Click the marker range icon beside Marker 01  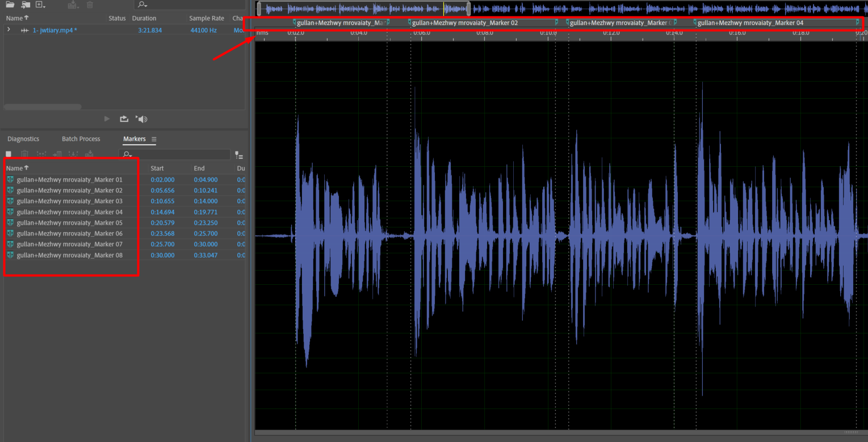click(10, 180)
